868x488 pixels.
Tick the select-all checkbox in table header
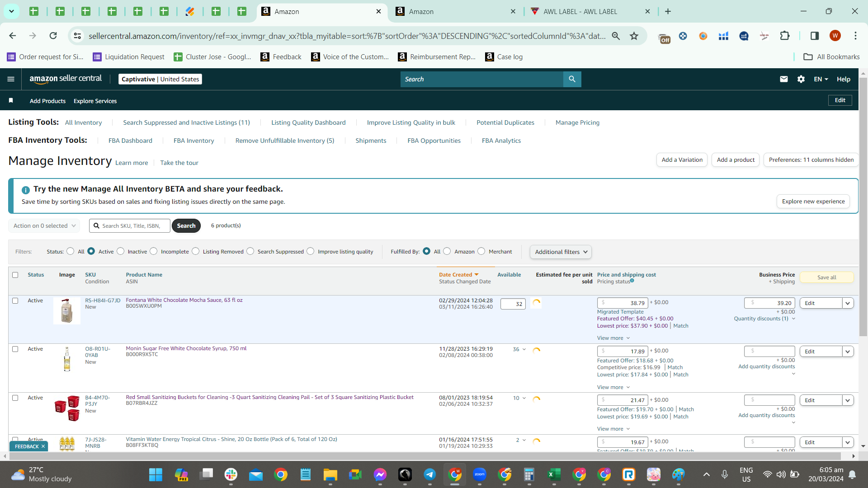pyautogui.click(x=15, y=275)
